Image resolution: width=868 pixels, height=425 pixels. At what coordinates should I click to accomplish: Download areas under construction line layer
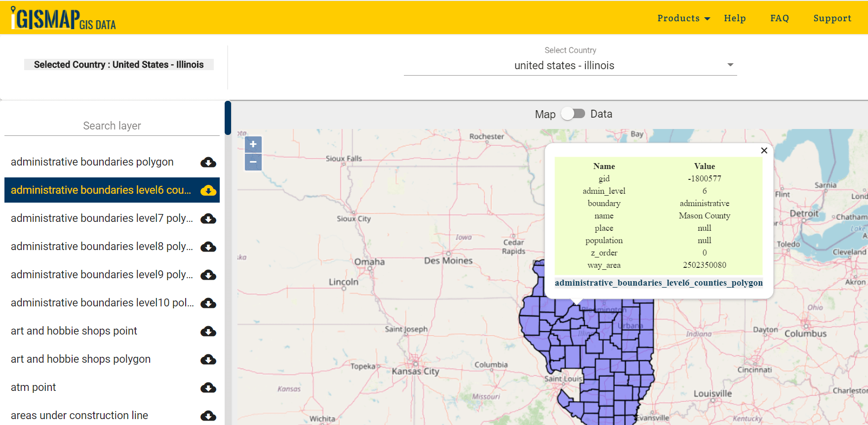tap(208, 416)
